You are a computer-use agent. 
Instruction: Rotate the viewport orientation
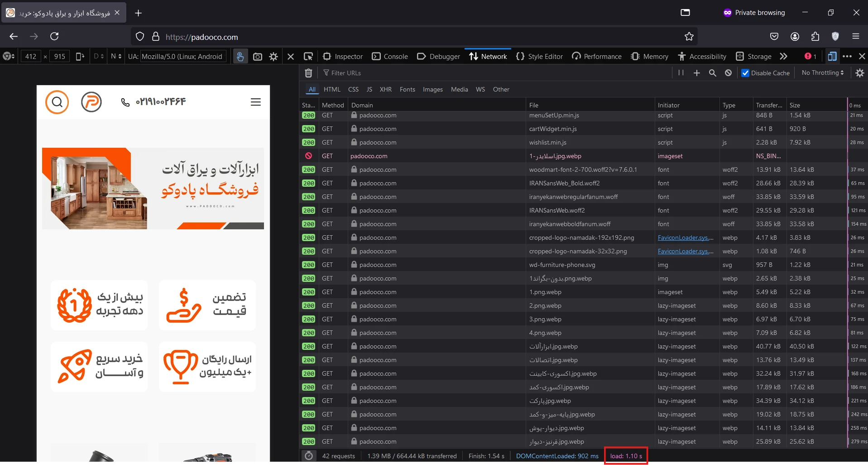[x=80, y=57]
